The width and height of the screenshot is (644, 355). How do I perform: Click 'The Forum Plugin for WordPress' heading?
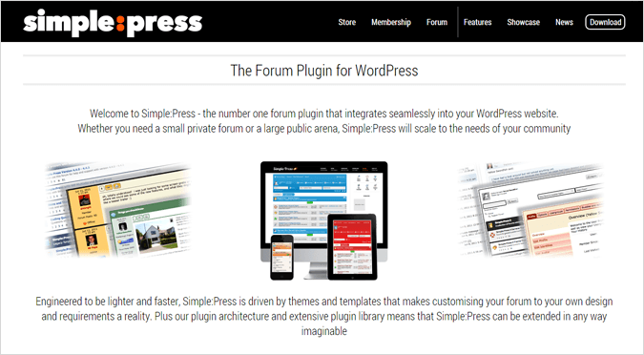coord(324,71)
